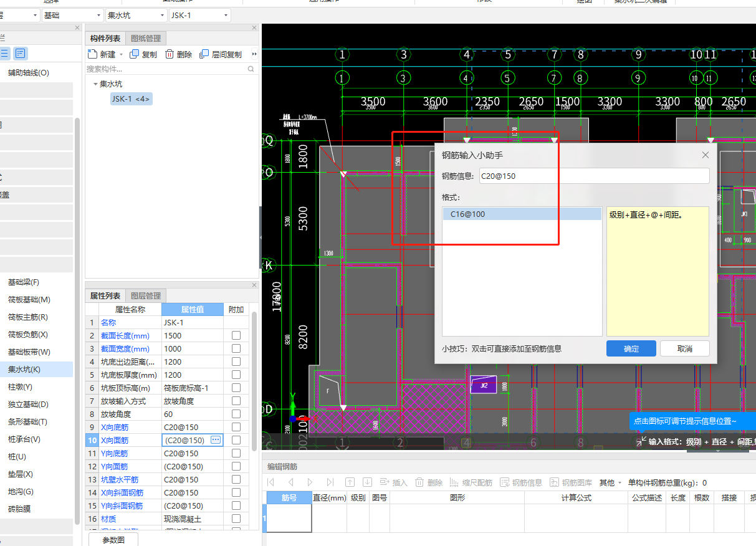Viewport: 756px width, 546px height.
Task: Go to previous rebar record arrow
Action: (290, 482)
